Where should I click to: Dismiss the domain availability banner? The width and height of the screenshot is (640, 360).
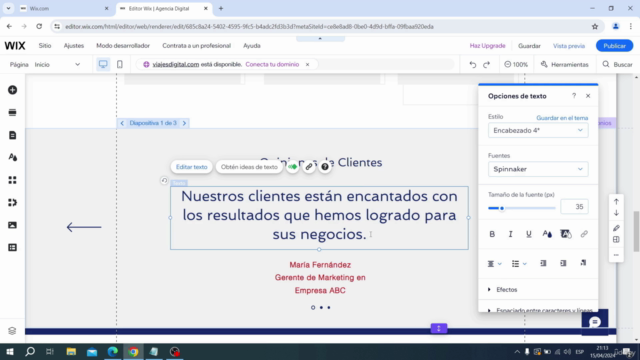[307, 64]
